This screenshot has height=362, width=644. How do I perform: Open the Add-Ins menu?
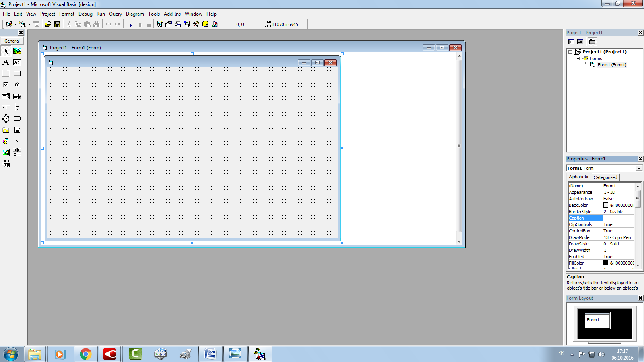tap(172, 14)
